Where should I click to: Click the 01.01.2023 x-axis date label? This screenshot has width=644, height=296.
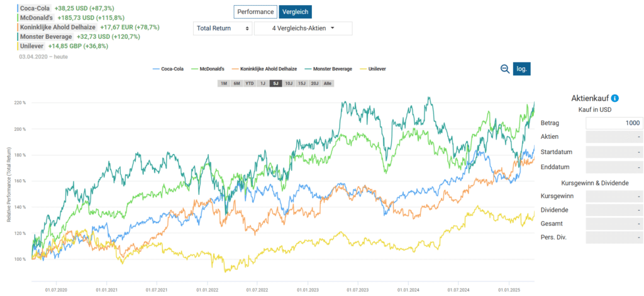(308, 289)
